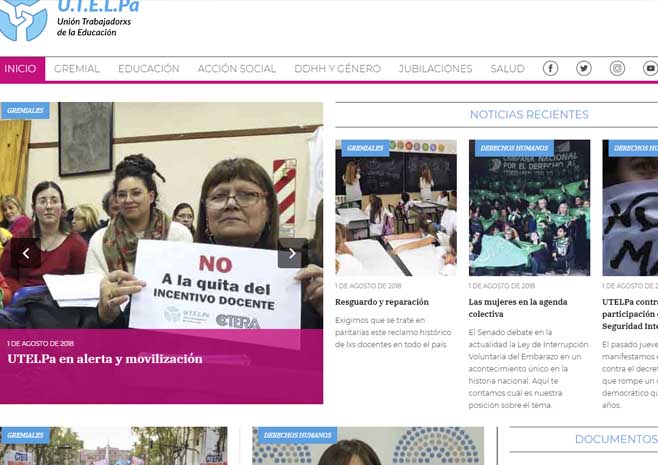Open the Instagram icon in navbar
658x465 pixels.
pos(617,68)
